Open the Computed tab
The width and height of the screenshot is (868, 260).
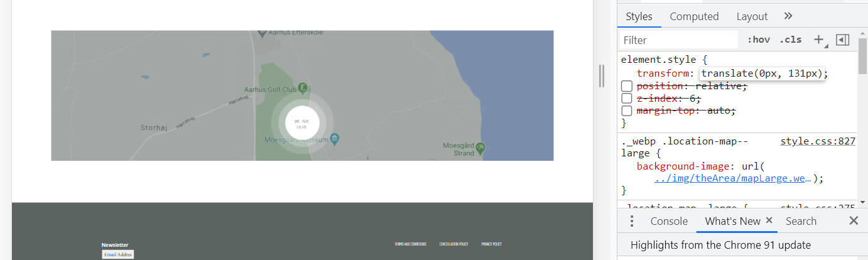click(694, 16)
